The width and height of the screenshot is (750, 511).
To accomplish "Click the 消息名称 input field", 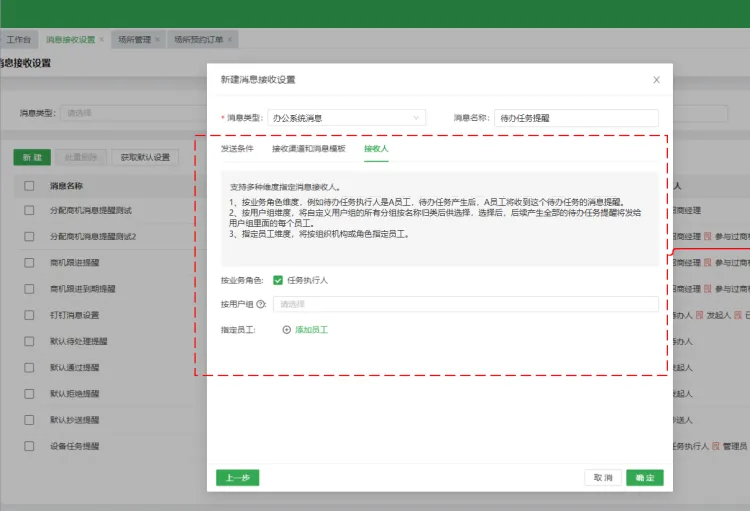I will pyautogui.click(x=576, y=118).
